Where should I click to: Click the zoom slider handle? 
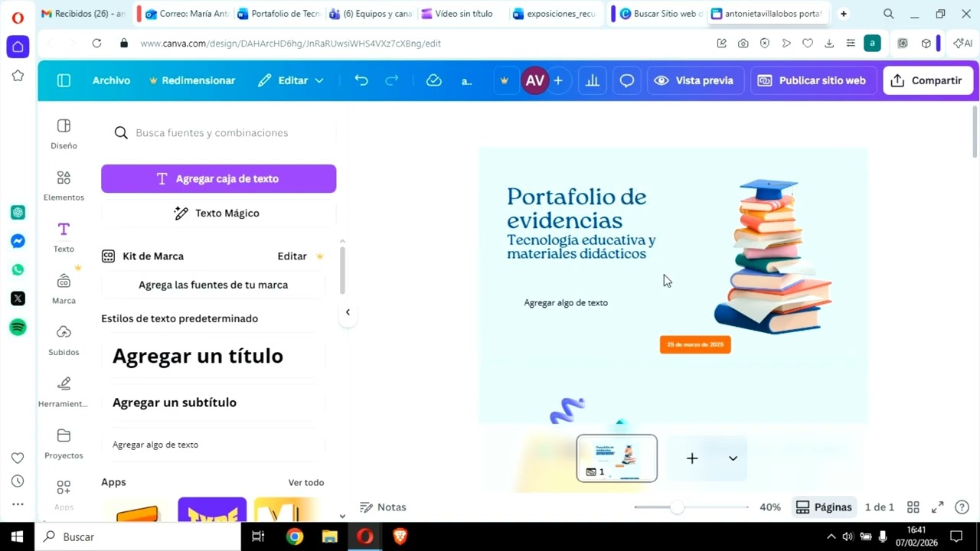[x=677, y=507]
